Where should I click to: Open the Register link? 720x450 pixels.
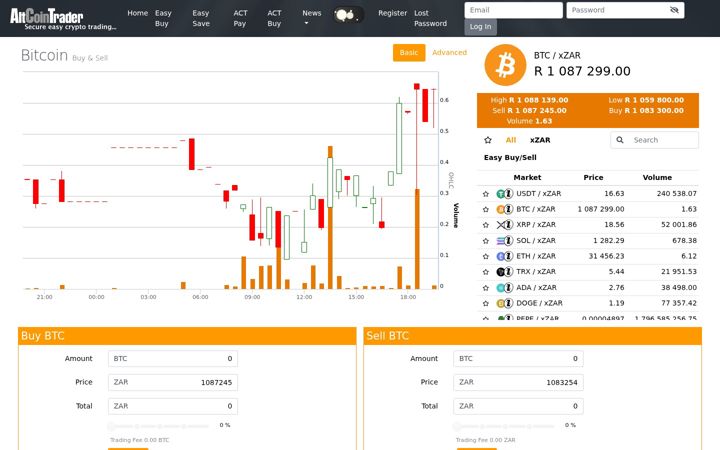[x=392, y=13]
